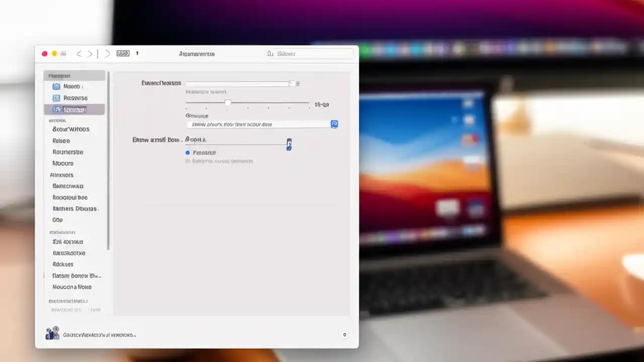Click the blue refresh icon beside the address field

tap(334, 124)
